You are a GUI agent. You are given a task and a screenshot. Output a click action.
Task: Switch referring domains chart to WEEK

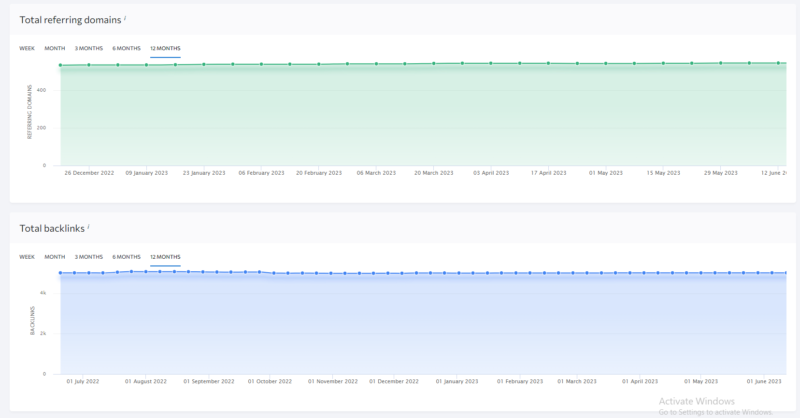click(x=27, y=48)
